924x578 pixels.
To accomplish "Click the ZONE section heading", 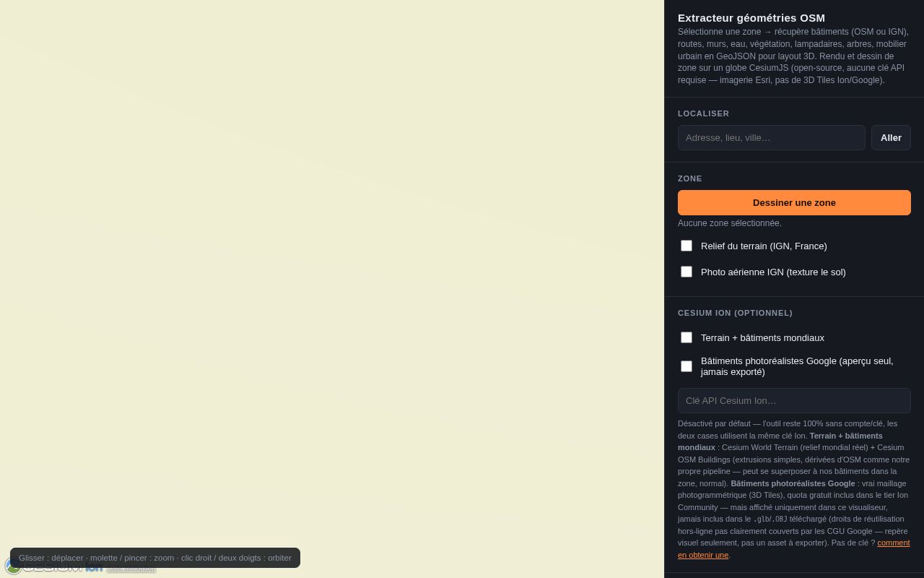I will (x=690, y=178).
